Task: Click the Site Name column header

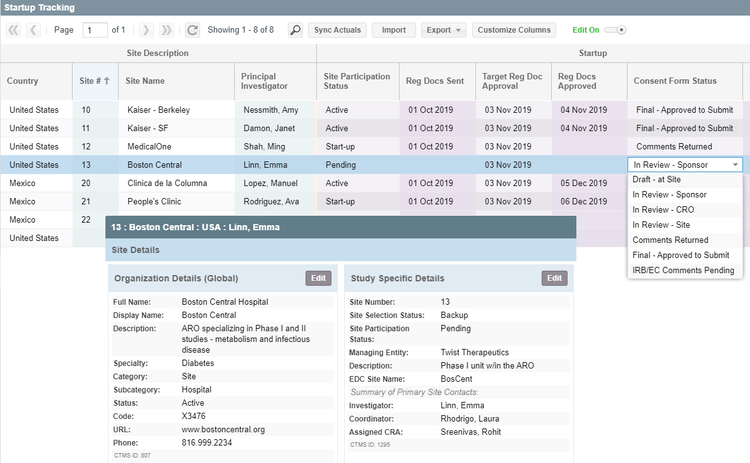Action: tap(176, 81)
